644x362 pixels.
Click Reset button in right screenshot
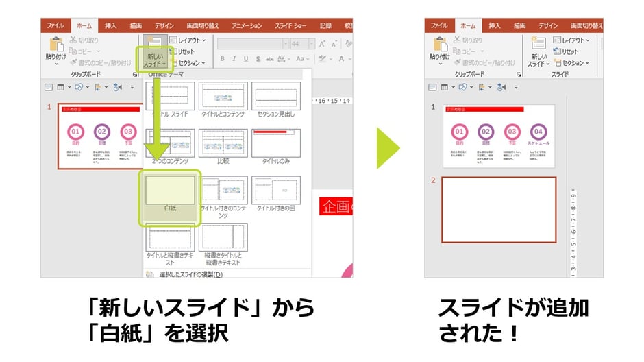pos(565,51)
